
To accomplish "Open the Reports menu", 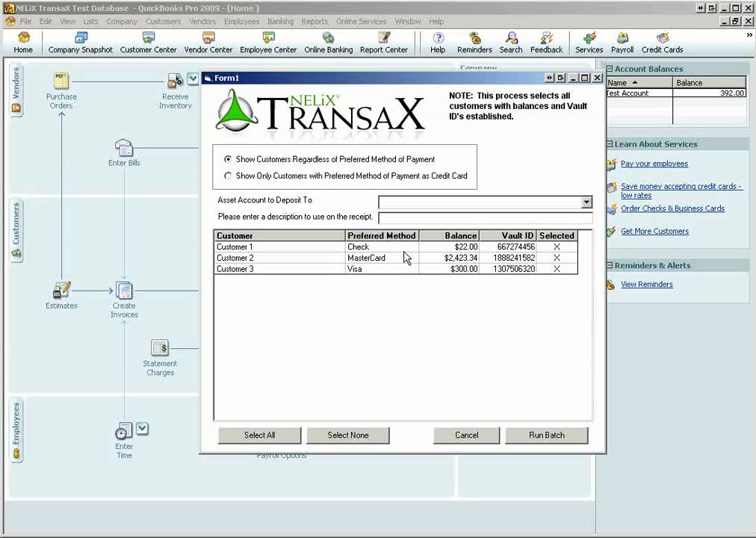I will [315, 21].
